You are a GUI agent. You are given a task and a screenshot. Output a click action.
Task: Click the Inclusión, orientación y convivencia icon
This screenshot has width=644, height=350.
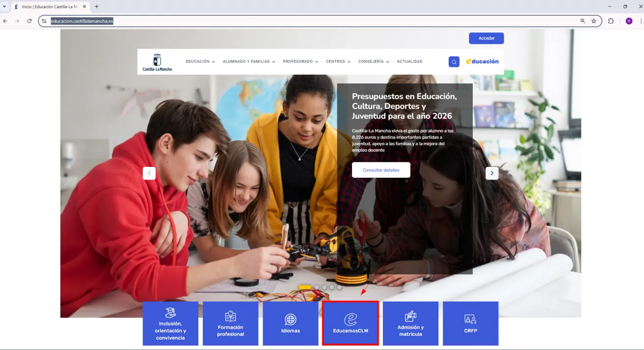click(x=170, y=313)
